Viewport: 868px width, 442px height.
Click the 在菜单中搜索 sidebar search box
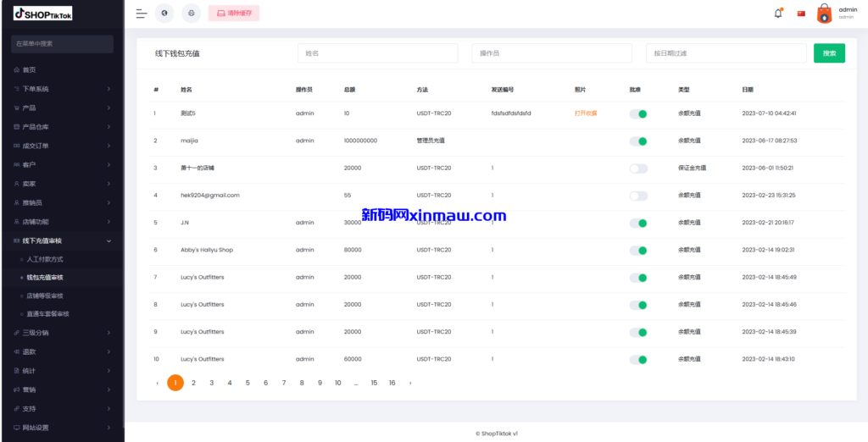pyautogui.click(x=62, y=44)
